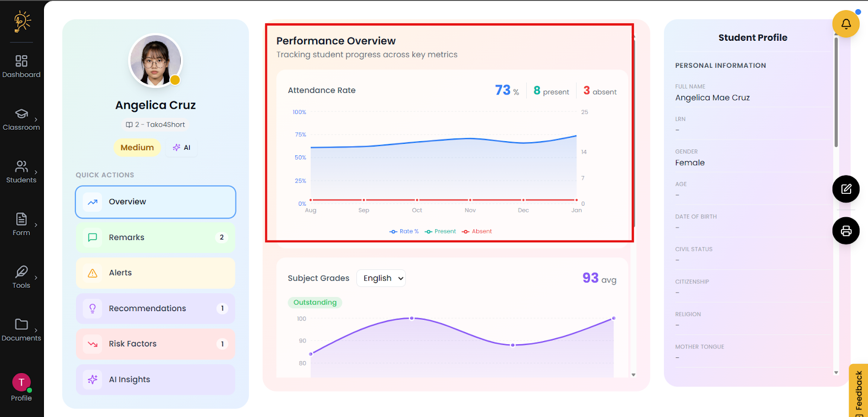Click the AI Insights quick action

click(156, 380)
